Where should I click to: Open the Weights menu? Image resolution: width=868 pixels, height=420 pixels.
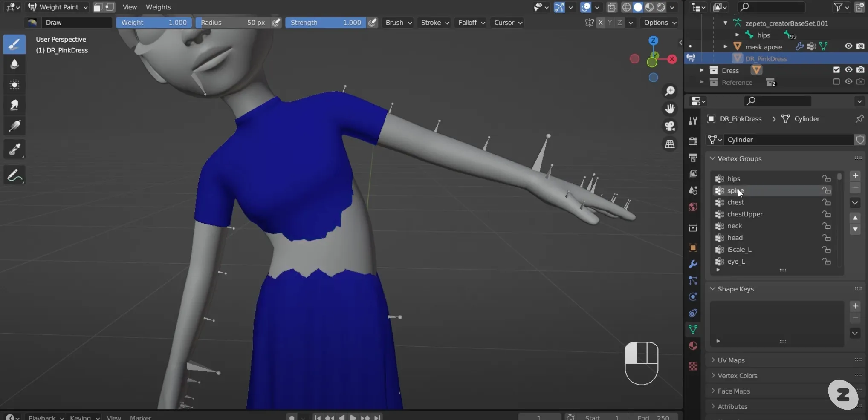point(158,7)
